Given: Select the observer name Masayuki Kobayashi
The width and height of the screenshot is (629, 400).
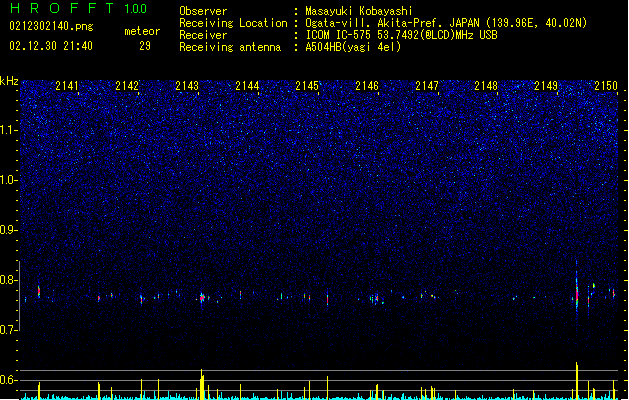Looking at the screenshot, I should click(x=359, y=11).
